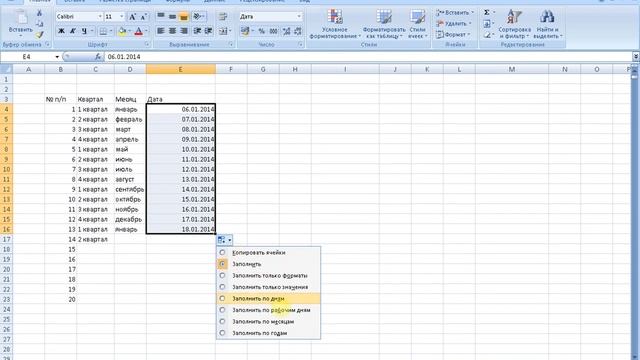This screenshot has height=360, width=640.
Task: Align cell content to the middle
Action: pyautogui.click(x=172, y=16)
